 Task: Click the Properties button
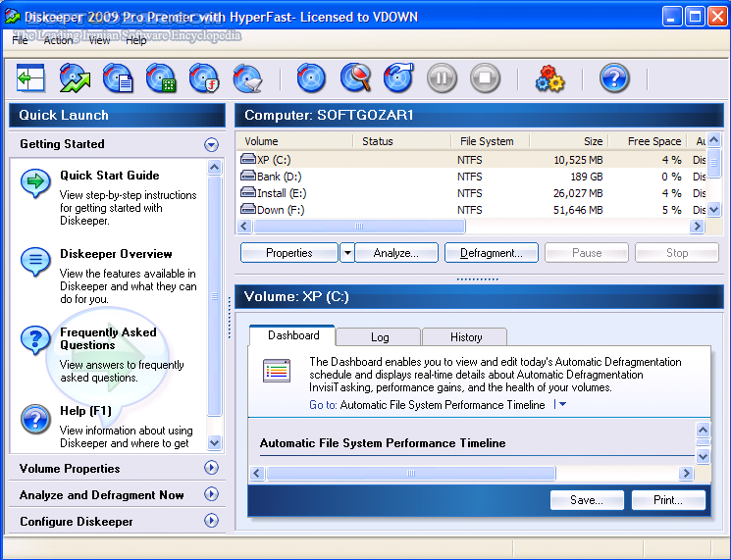[289, 253]
